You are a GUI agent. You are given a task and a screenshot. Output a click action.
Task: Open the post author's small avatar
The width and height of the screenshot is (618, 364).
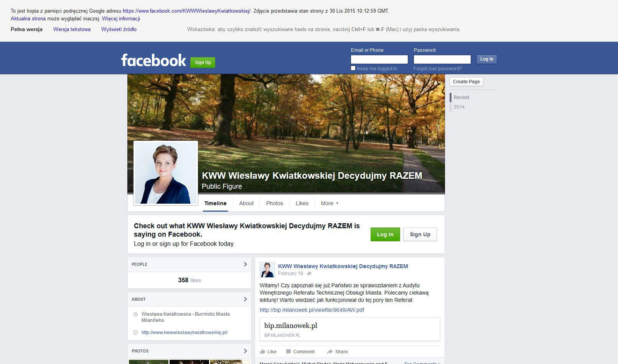click(x=267, y=270)
